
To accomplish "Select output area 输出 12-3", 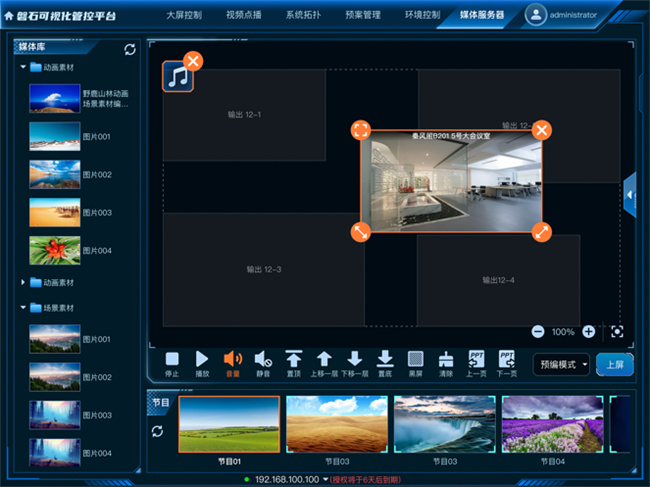I will coord(264,269).
